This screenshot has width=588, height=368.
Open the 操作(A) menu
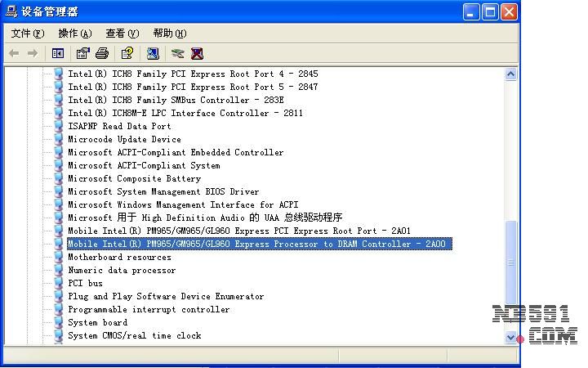click(74, 34)
